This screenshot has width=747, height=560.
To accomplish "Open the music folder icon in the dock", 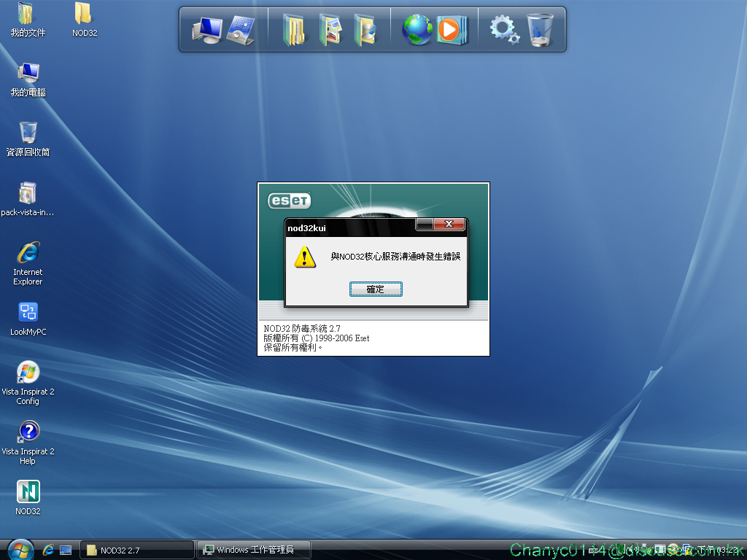I will coord(365,30).
